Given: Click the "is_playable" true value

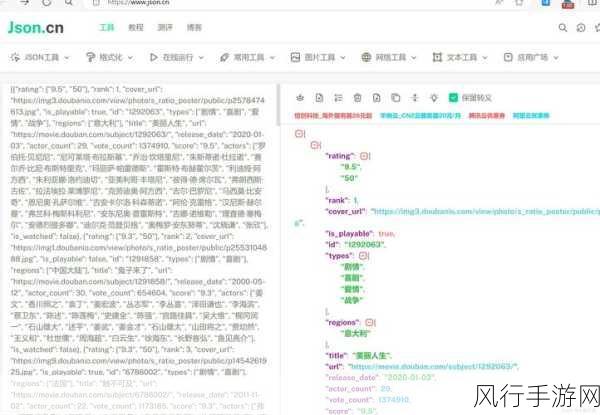Looking at the screenshot, I should point(387,233).
